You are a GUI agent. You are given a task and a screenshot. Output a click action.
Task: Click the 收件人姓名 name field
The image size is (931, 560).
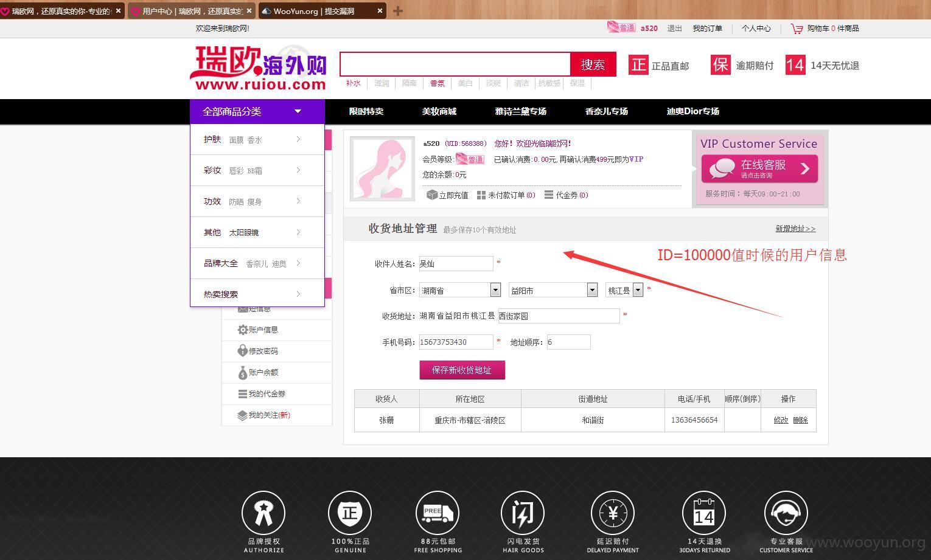point(456,263)
